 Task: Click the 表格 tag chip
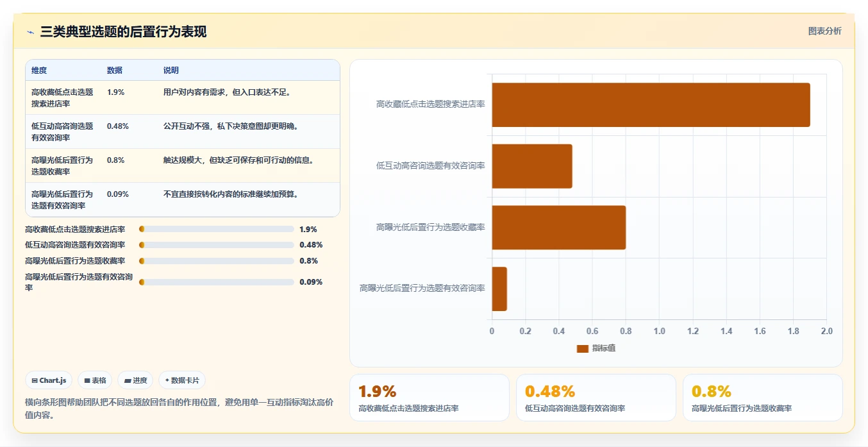pos(95,380)
